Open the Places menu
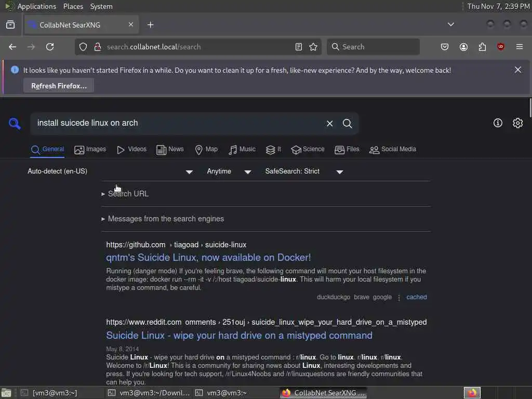532x399 pixels. pos(73,6)
